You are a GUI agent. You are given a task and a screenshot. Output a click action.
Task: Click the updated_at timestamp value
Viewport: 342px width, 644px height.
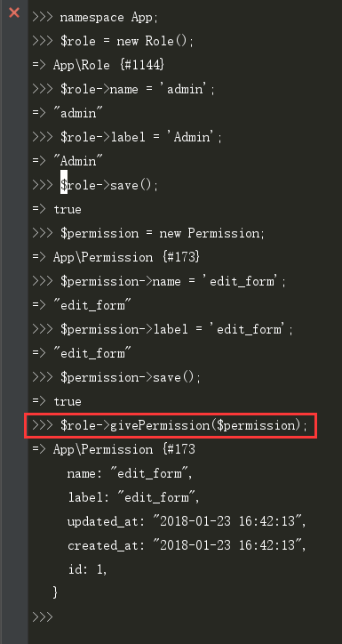pyautogui.click(x=229, y=521)
